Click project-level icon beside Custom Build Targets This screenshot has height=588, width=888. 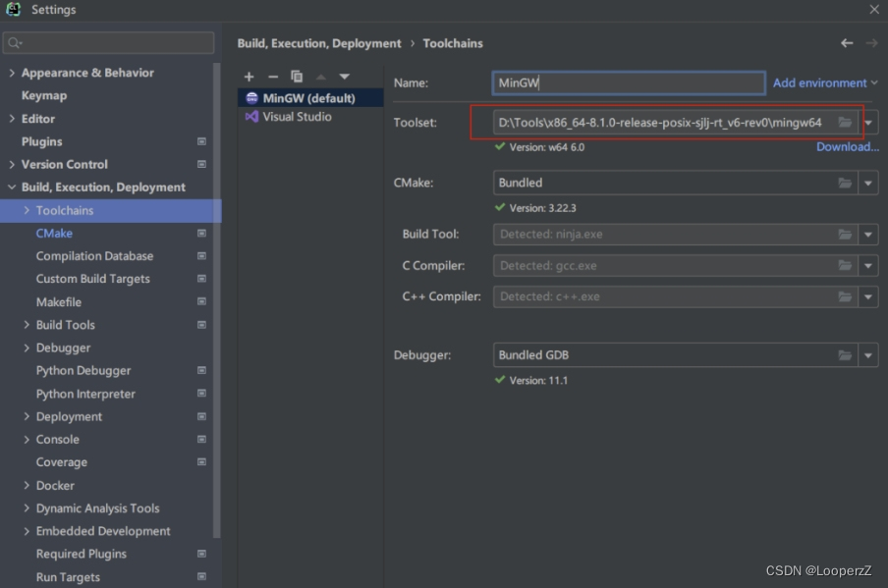pyautogui.click(x=201, y=279)
